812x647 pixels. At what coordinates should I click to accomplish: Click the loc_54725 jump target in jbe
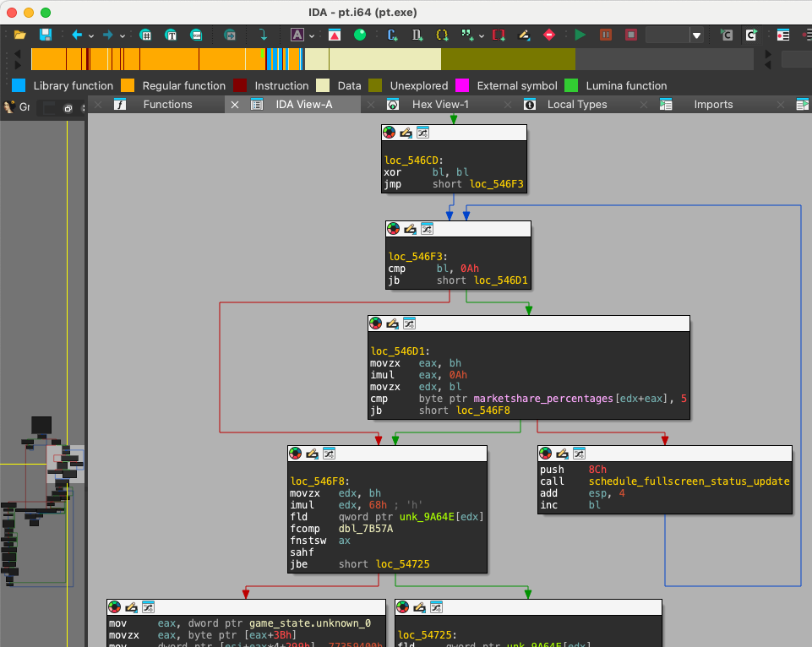point(403,563)
